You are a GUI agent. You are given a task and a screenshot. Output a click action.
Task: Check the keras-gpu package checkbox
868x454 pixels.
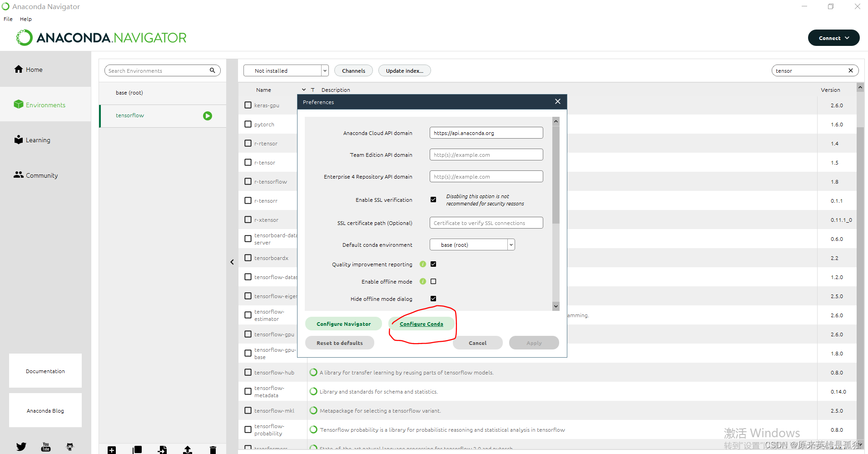tap(248, 105)
